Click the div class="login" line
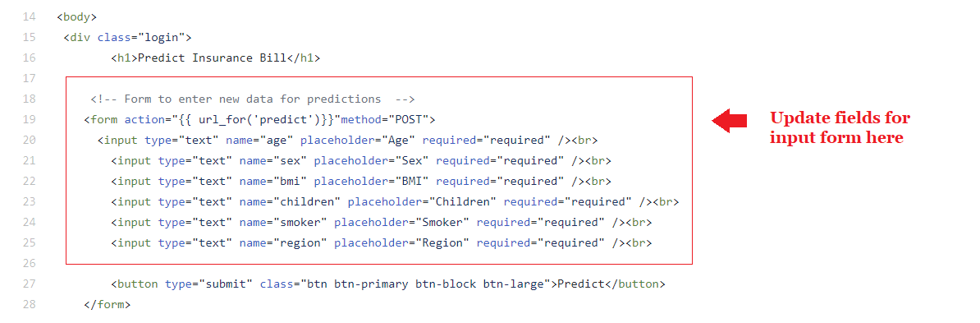The width and height of the screenshot is (980, 323). (x=127, y=38)
